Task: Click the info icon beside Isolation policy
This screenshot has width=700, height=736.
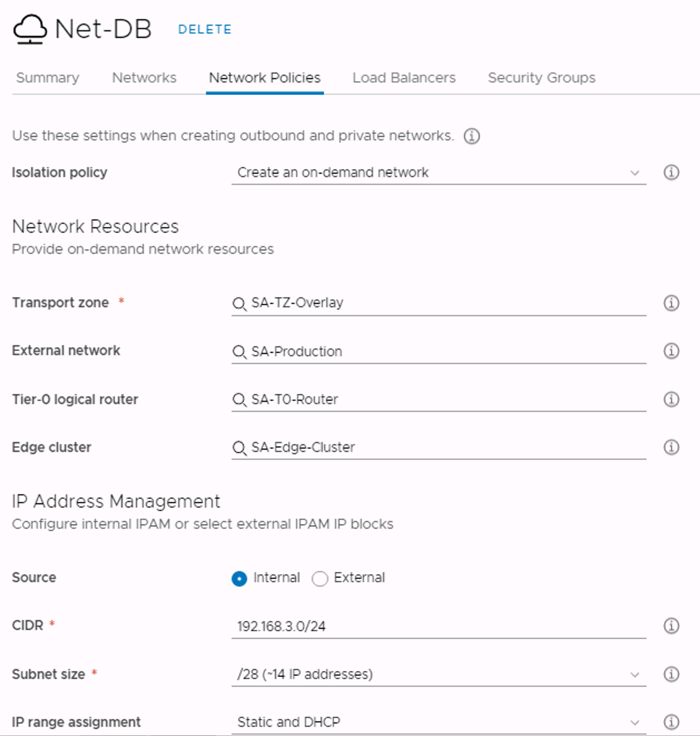Action: click(671, 173)
